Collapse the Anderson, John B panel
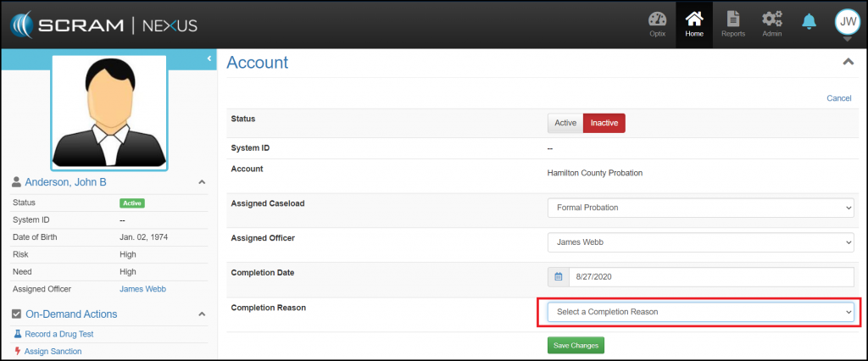The width and height of the screenshot is (868, 361). [x=201, y=182]
